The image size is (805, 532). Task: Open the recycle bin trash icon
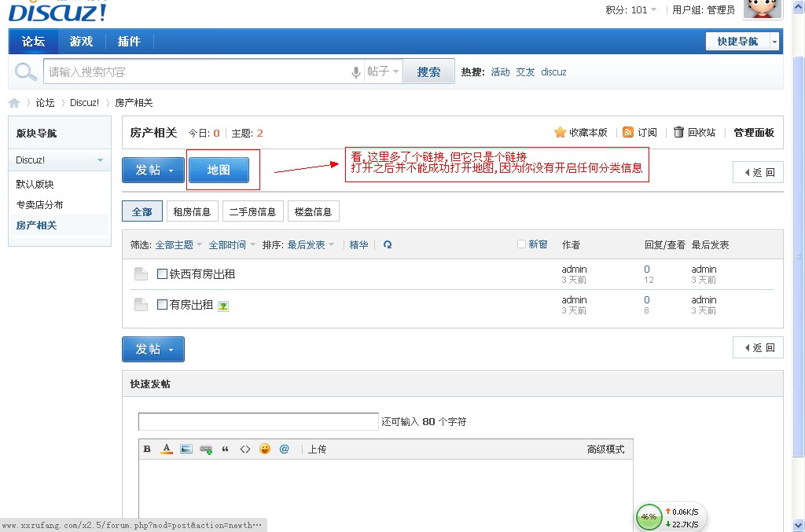pyautogui.click(x=678, y=132)
